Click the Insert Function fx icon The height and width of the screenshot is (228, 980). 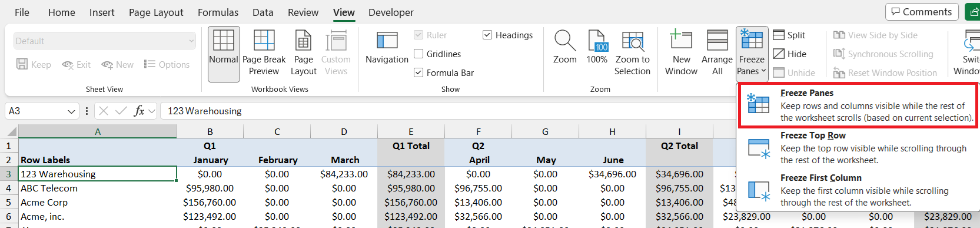[x=139, y=111]
